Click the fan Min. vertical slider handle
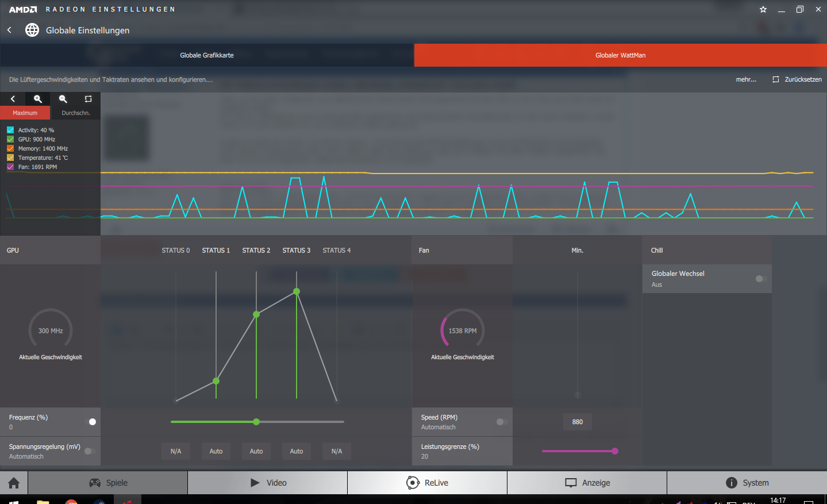827x504 pixels. [578, 395]
